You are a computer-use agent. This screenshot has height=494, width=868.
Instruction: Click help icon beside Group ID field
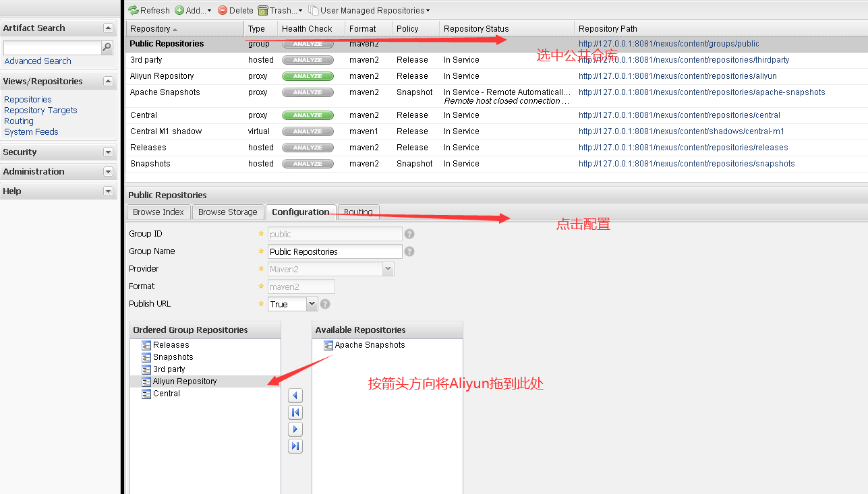pyautogui.click(x=409, y=235)
